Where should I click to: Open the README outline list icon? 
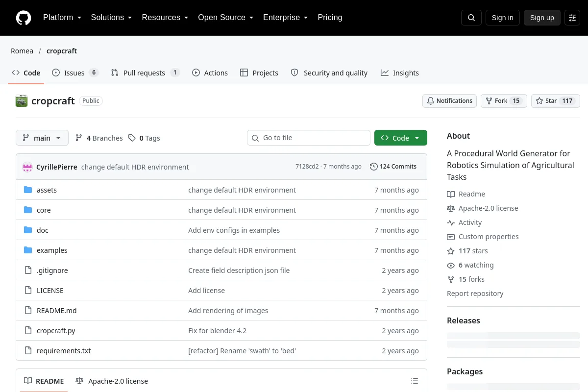(415, 381)
